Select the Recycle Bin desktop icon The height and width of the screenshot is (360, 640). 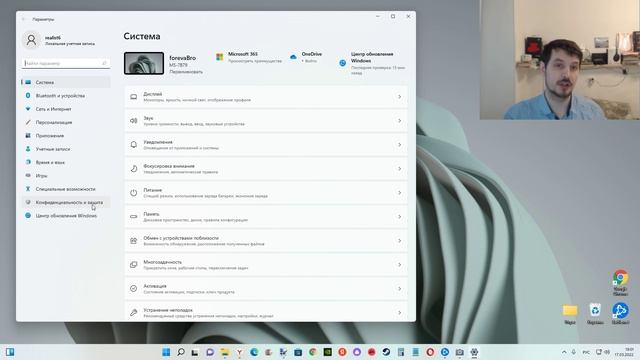coord(595,314)
